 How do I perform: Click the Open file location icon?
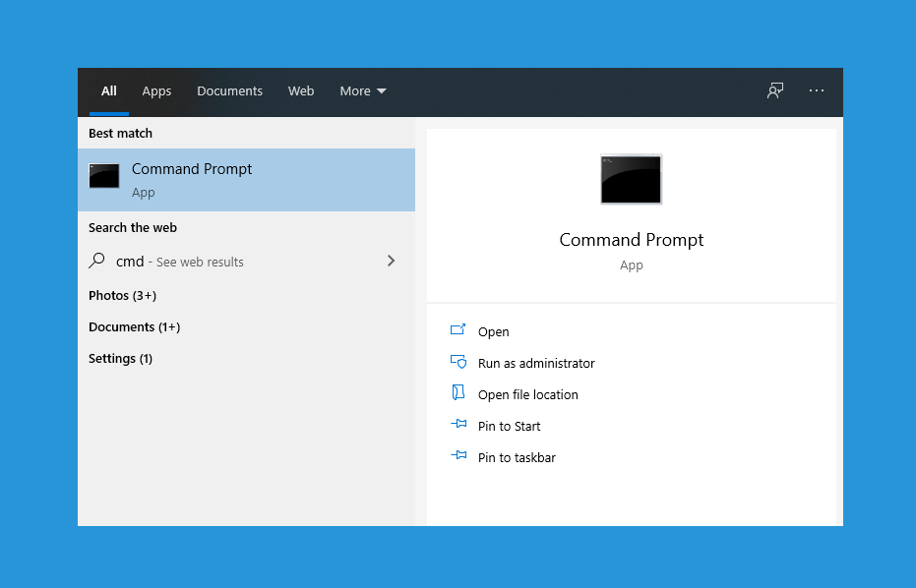click(458, 394)
